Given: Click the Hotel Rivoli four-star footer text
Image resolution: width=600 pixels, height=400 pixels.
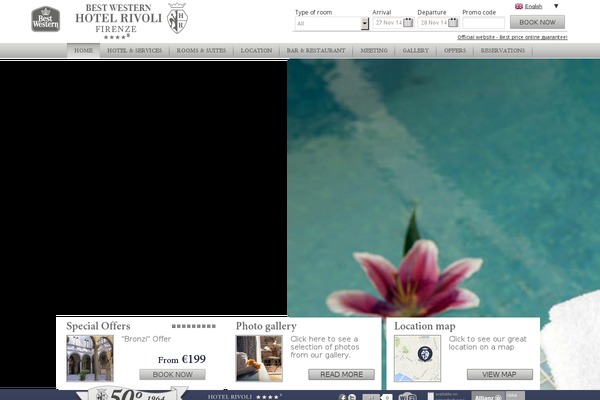Looking at the screenshot, I should click(x=245, y=397).
